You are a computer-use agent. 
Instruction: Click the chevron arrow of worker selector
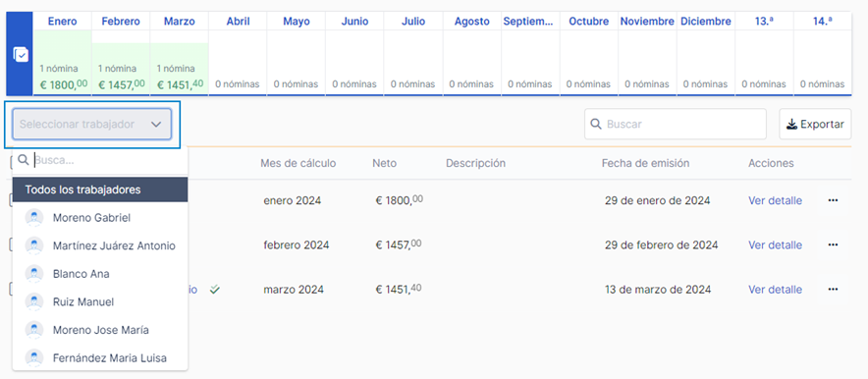click(156, 125)
